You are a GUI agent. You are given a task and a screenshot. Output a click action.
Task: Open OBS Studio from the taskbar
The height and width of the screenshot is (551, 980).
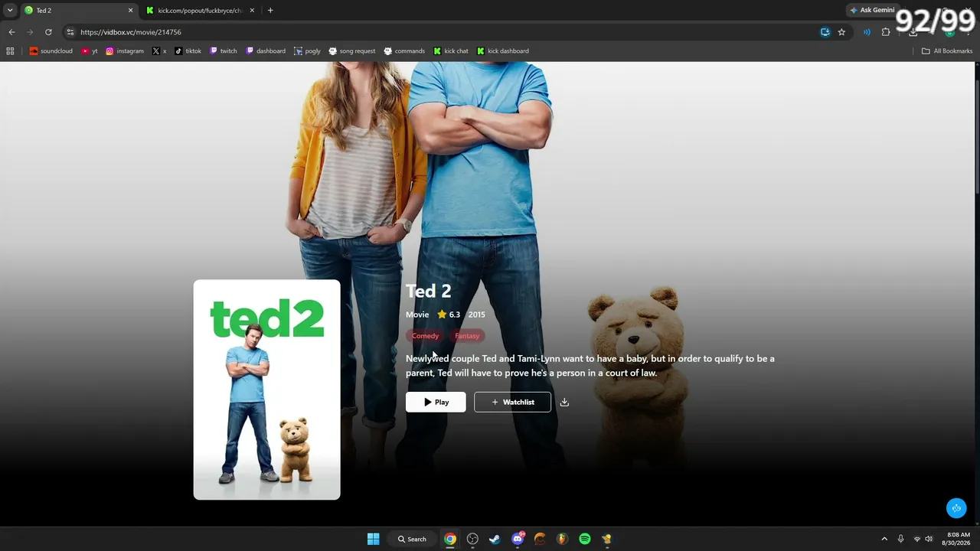coord(472,539)
